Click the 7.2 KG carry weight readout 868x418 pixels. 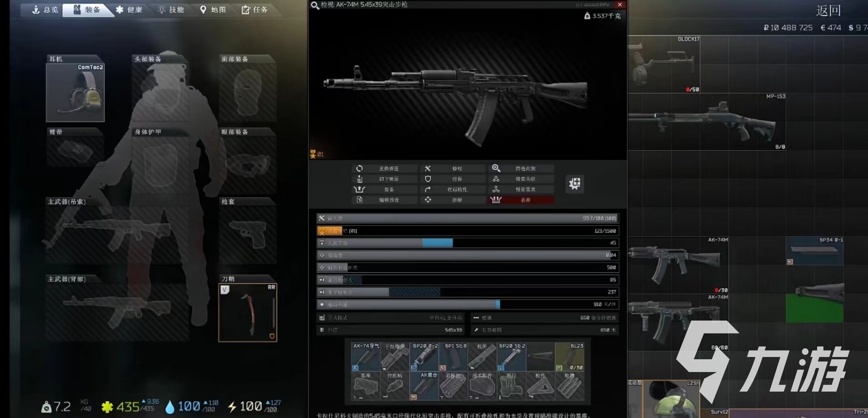click(x=67, y=407)
